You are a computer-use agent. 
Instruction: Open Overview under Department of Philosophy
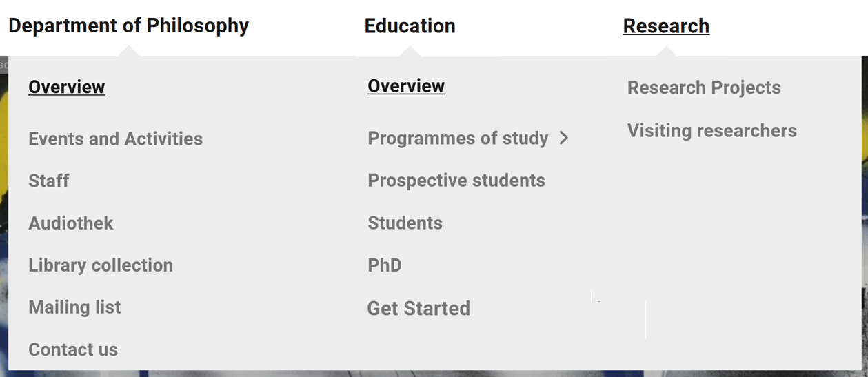[x=67, y=87]
